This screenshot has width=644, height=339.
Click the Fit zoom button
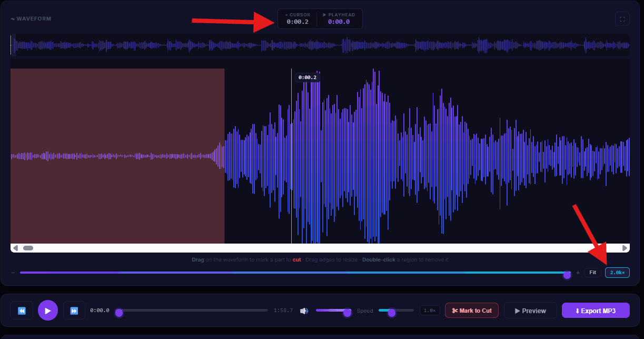click(592, 273)
